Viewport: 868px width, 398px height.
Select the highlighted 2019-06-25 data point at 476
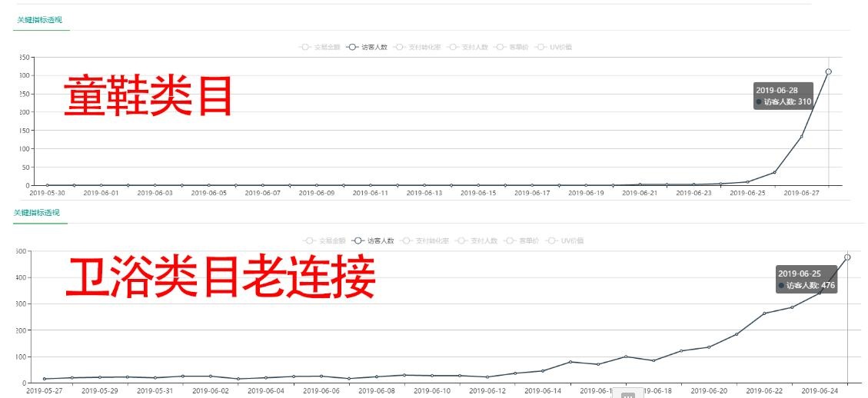(847, 257)
